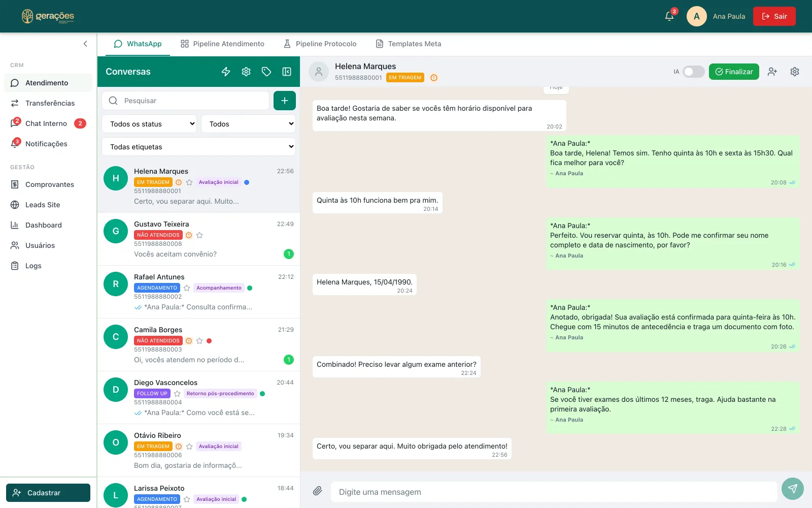The image size is (812, 508).
Task: Send message with paper plane button
Action: [x=793, y=489]
